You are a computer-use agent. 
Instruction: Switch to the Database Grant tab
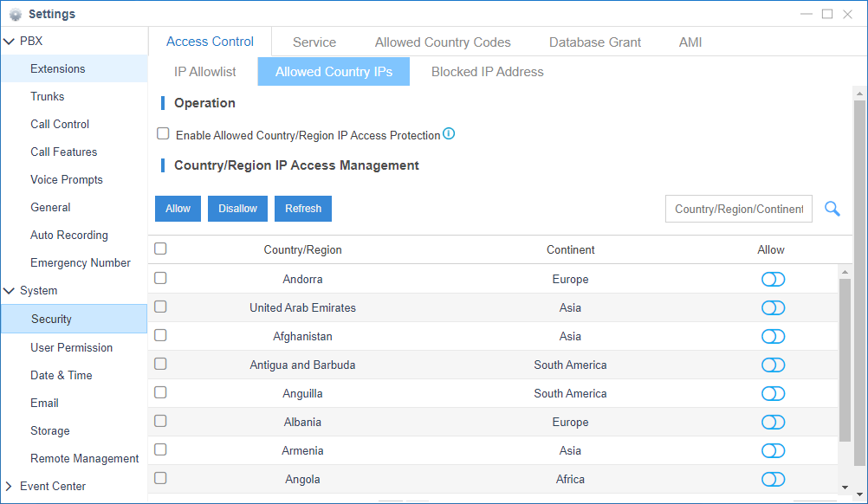point(594,42)
